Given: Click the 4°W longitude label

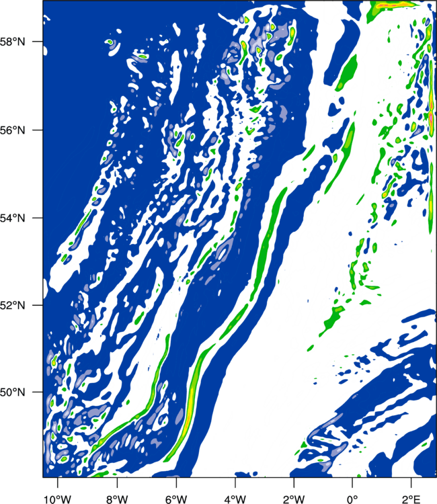Looking at the screenshot, I should [235, 499].
